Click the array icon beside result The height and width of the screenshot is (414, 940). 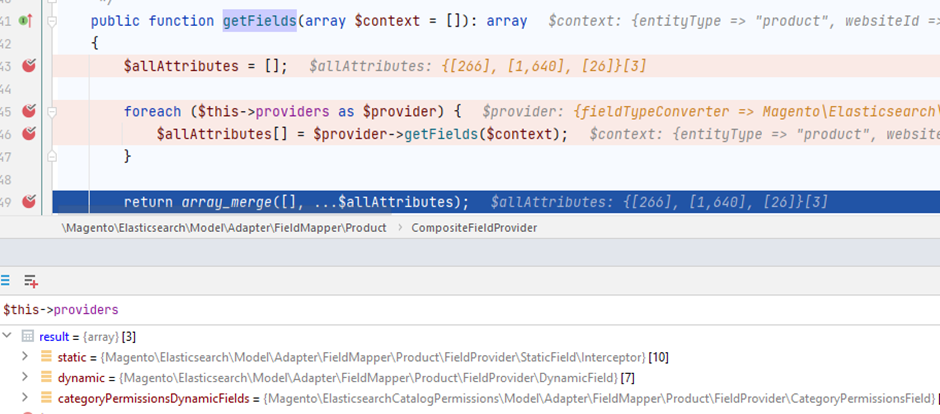pos(28,337)
